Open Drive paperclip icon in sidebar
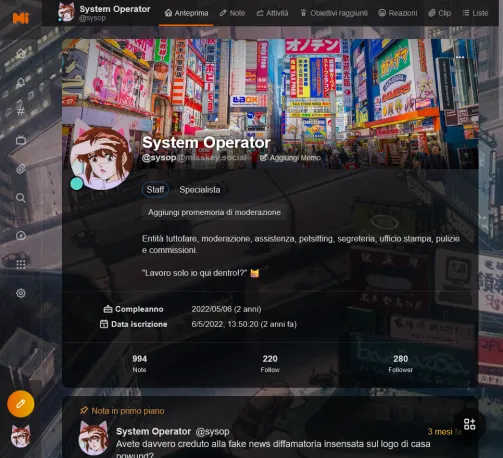The width and height of the screenshot is (503, 458). [21, 169]
